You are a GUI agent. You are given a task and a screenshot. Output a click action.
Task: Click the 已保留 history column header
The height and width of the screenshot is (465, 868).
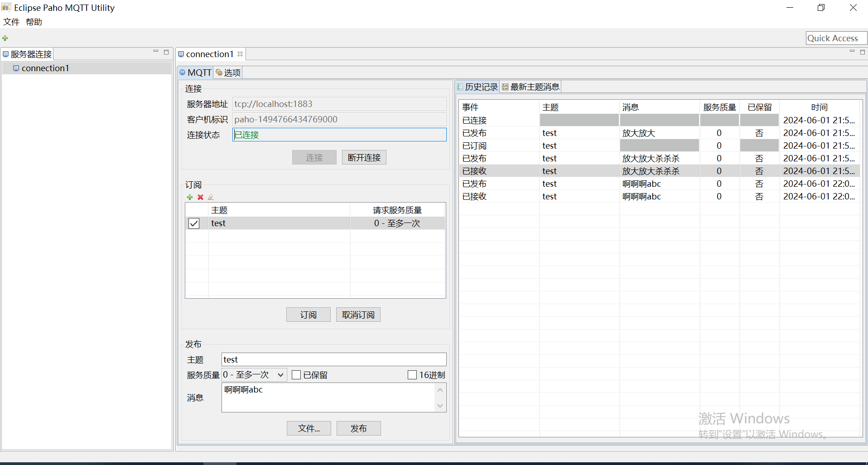760,107
